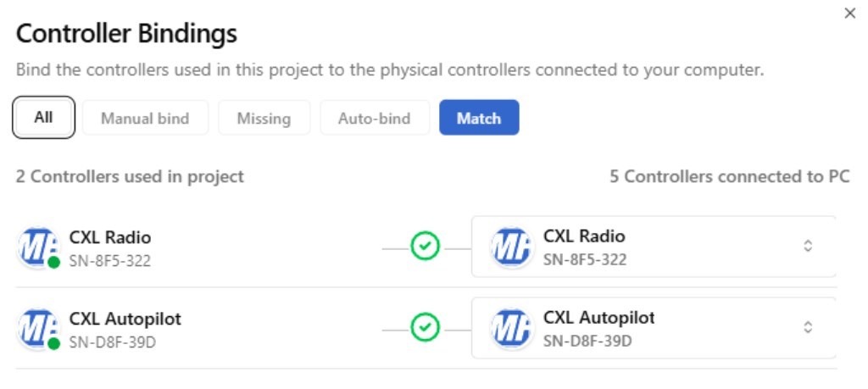Click green online dot on CXL Radio
Image resolution: width=868 pixels, height=389 pixels.
[53, 263]
